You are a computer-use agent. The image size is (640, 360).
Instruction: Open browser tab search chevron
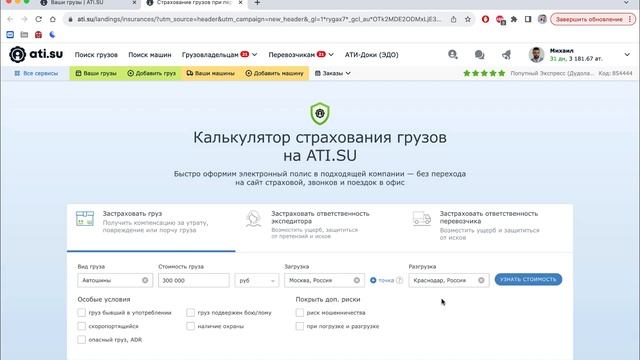[627, 3]
